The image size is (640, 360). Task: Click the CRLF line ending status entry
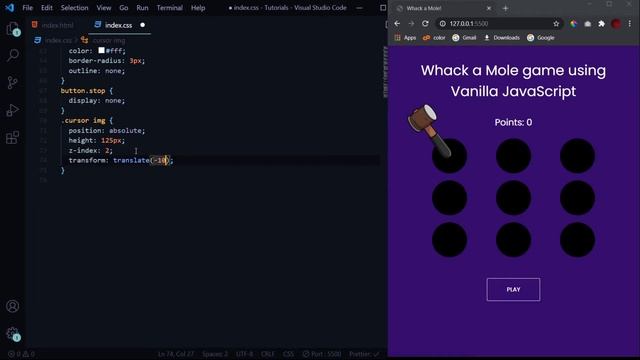point(268,354)
